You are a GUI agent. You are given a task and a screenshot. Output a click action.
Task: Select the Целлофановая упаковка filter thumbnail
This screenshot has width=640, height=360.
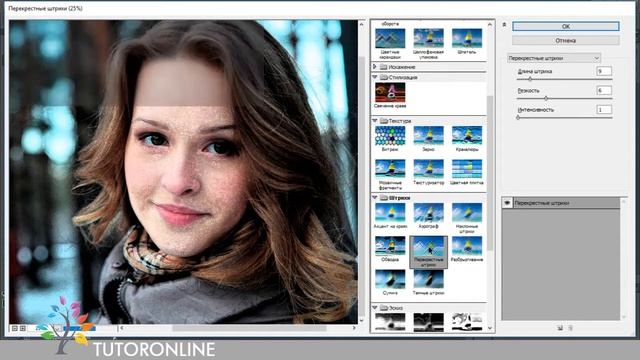pyautogui.click(x=428, y=38)
